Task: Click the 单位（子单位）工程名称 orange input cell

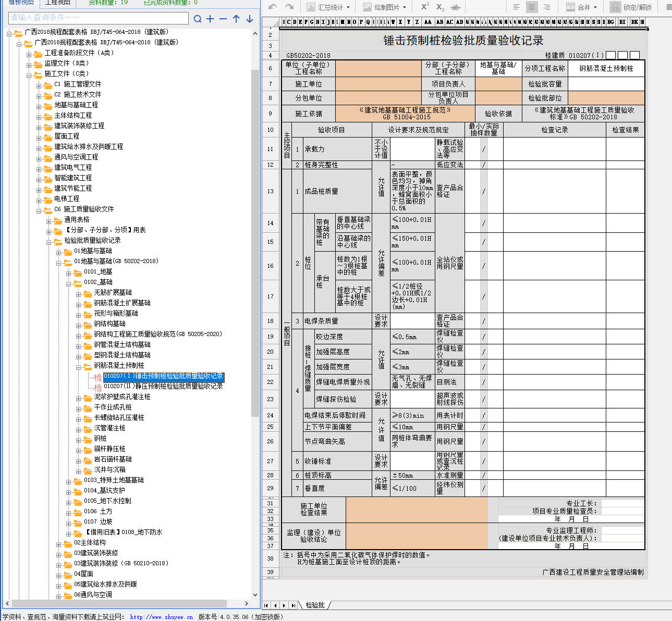Action: pyautogui.click(x=378, y=68)
